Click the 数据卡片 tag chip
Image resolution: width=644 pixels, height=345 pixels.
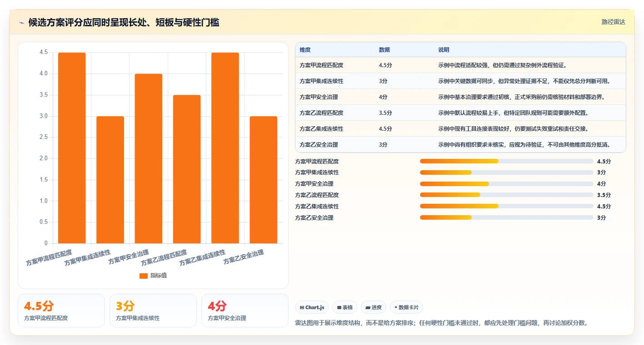pos(406,307)
